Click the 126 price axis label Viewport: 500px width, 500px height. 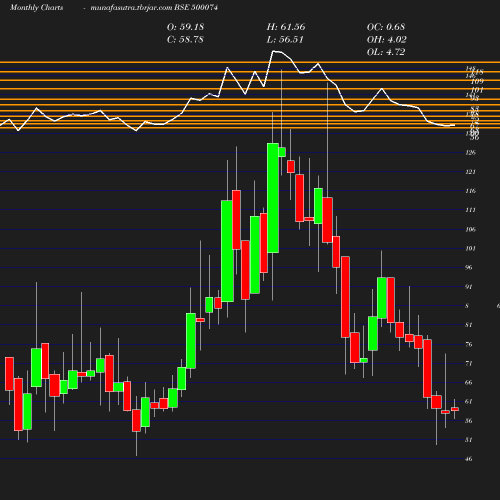click(471, 153)
